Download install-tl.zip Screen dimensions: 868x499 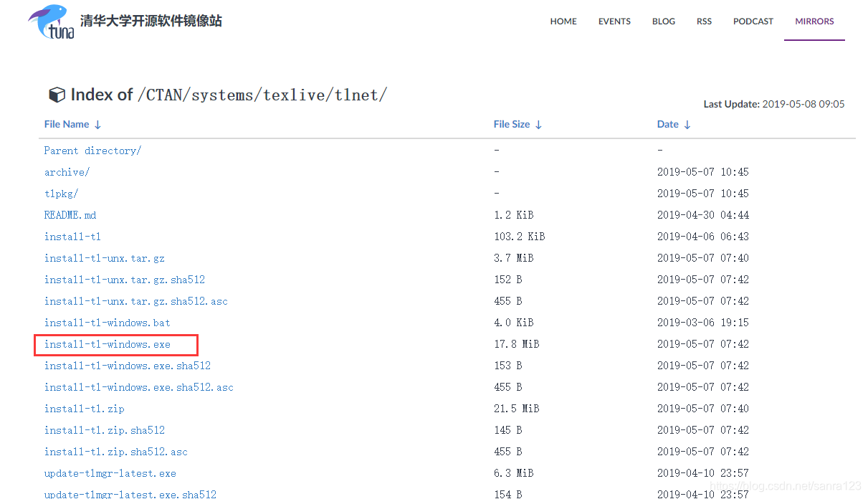coord(84,409)
